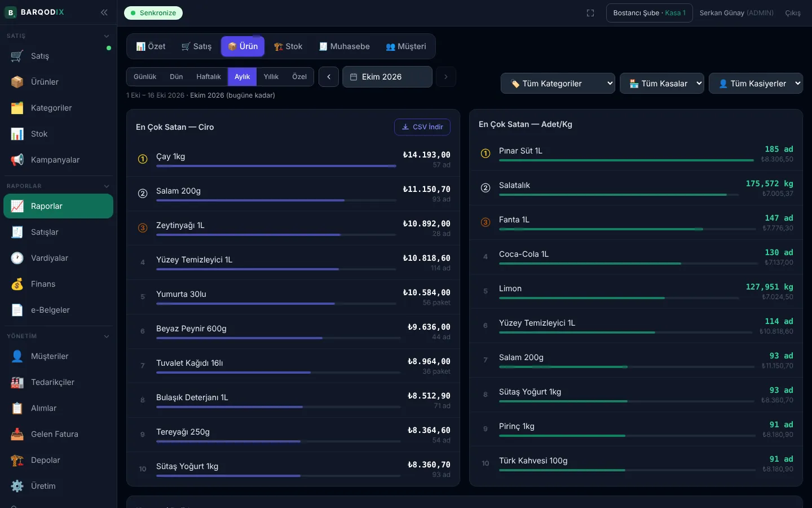Switch to the Özet report tab

tap(151, 46)
